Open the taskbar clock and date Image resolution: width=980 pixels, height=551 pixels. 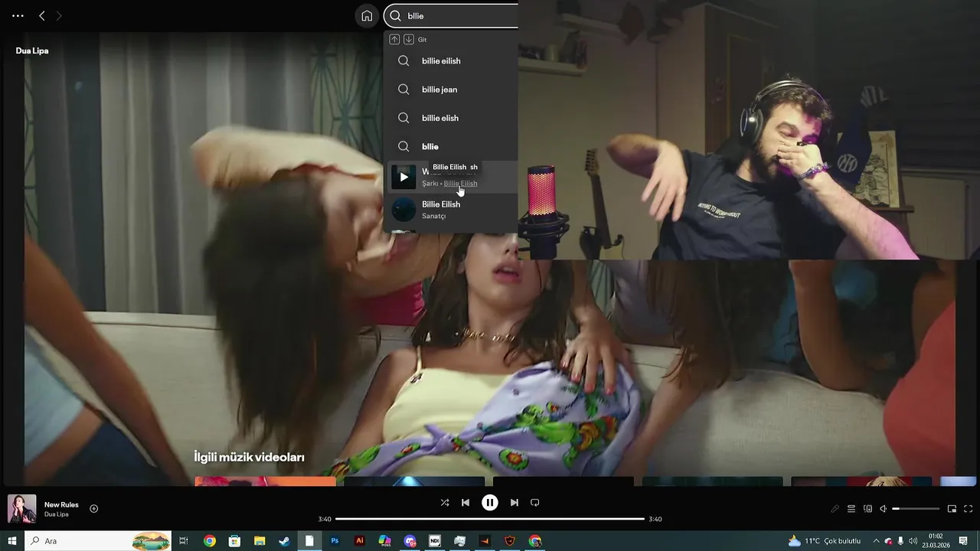(936, 541)
